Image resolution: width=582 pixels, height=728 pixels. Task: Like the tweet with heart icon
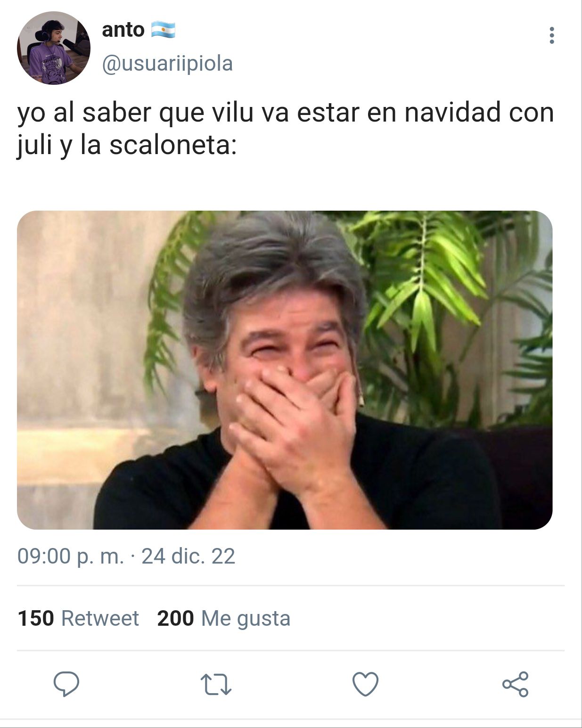coord(366,684)
